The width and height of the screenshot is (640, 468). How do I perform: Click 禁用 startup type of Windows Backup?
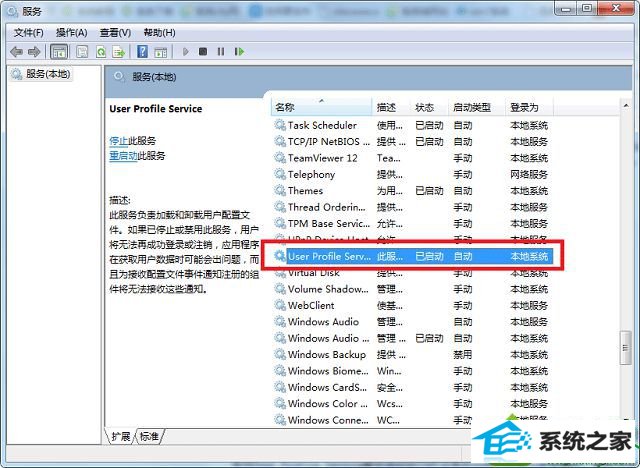(463, 354)
